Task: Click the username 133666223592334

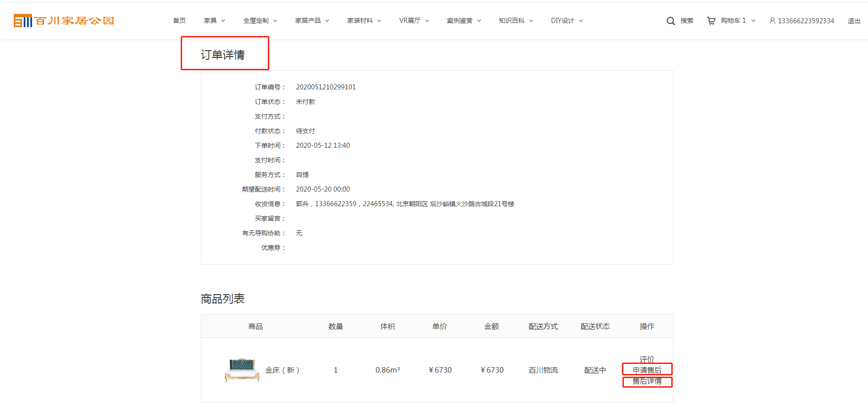Action: click(805, 21)
